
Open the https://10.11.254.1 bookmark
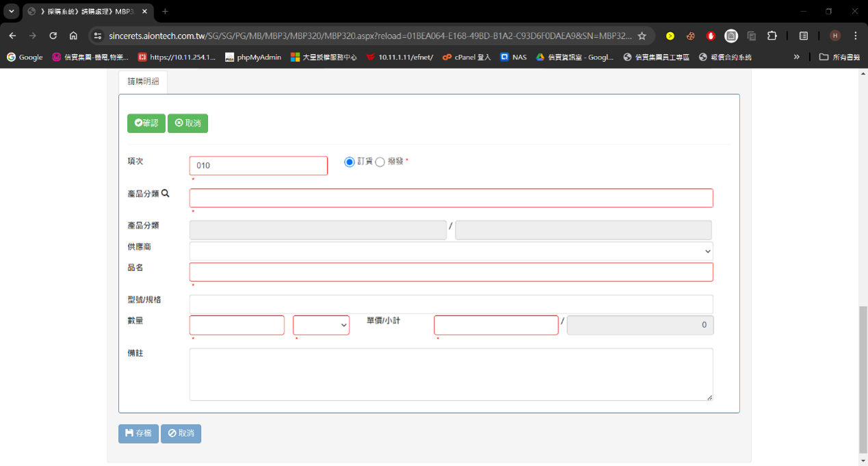pyautogui.click(x=176, y=57)
